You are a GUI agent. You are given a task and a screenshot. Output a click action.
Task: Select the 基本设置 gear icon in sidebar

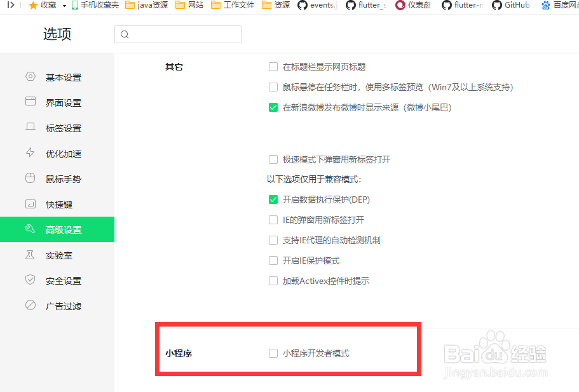30,77
